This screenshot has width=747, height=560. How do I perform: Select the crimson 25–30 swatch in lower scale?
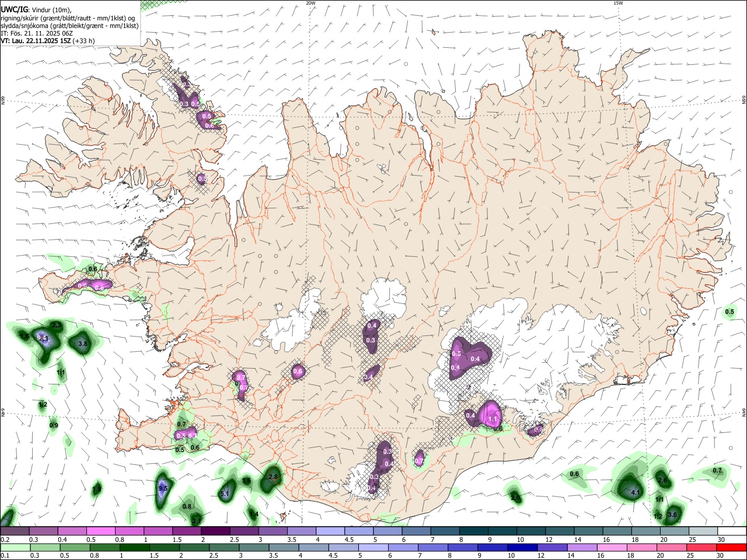[701, 548]
